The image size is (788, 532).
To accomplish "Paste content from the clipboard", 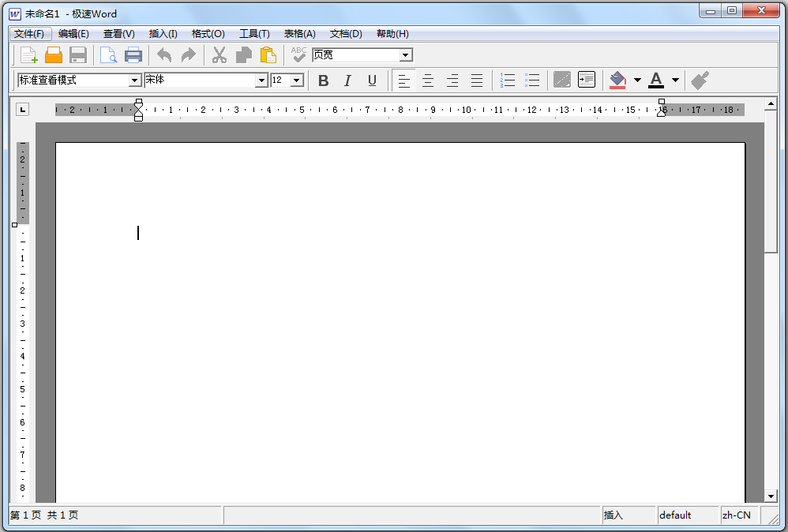I will click(268, 54).
